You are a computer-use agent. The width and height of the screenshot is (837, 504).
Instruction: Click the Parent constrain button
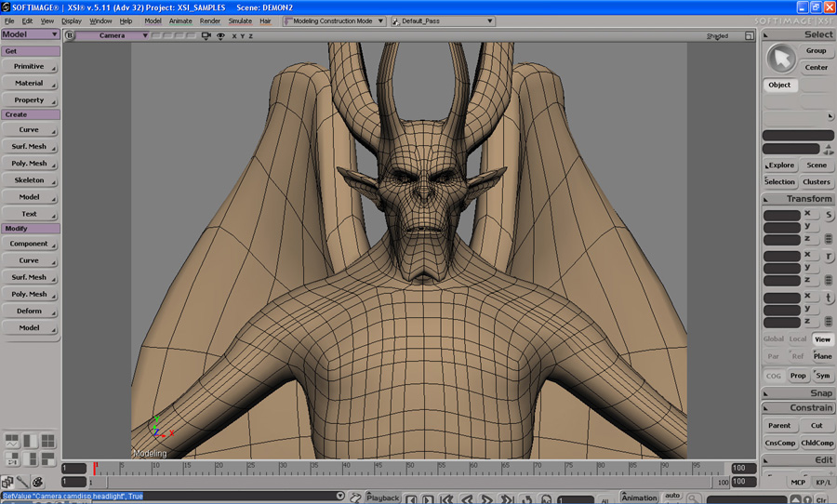coord(779,426)
